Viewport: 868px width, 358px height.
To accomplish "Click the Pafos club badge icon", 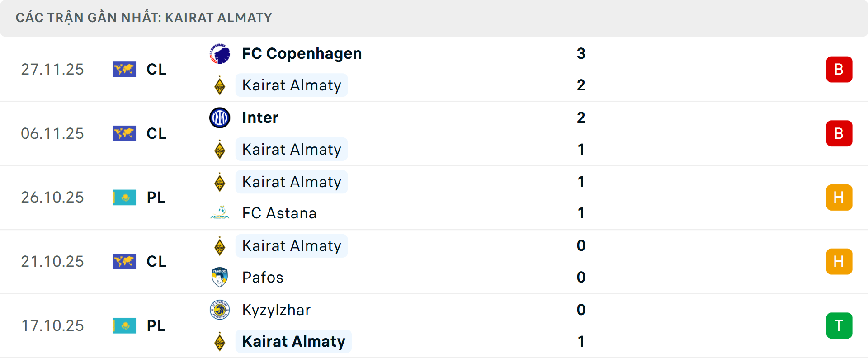I will point(220,277).
